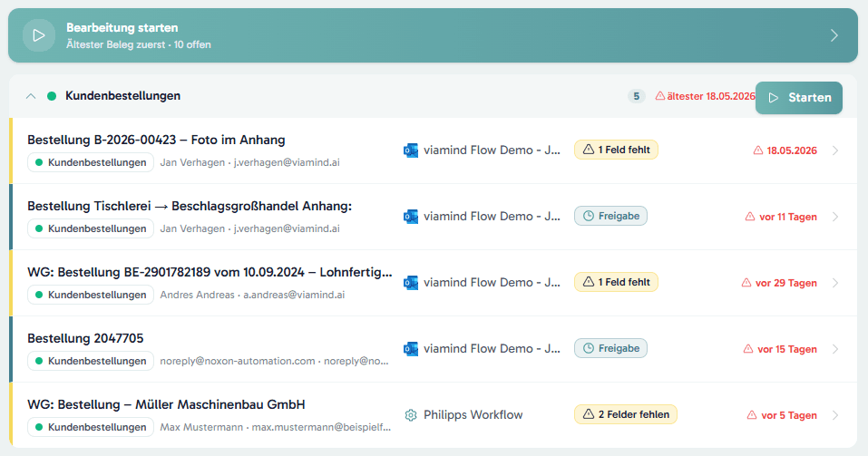This screenshot has height=456, width=868.
Task: Click Kundenbestellungen tag in B-2026-00423 row
Action: point(91,162)
